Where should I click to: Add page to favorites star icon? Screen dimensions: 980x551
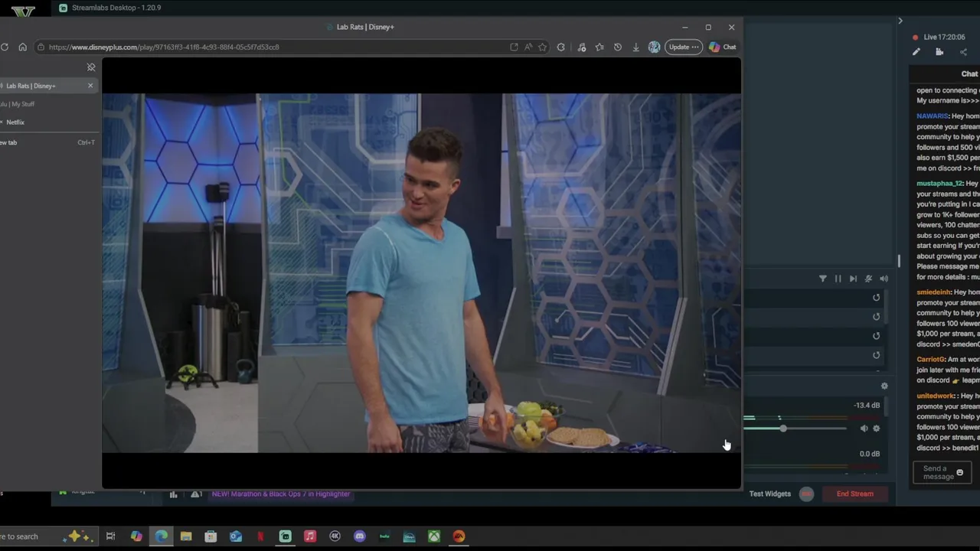coord(542,47)
